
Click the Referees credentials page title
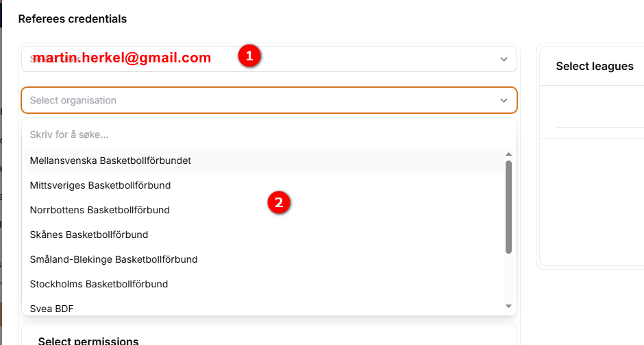click(x=73, y=19)
